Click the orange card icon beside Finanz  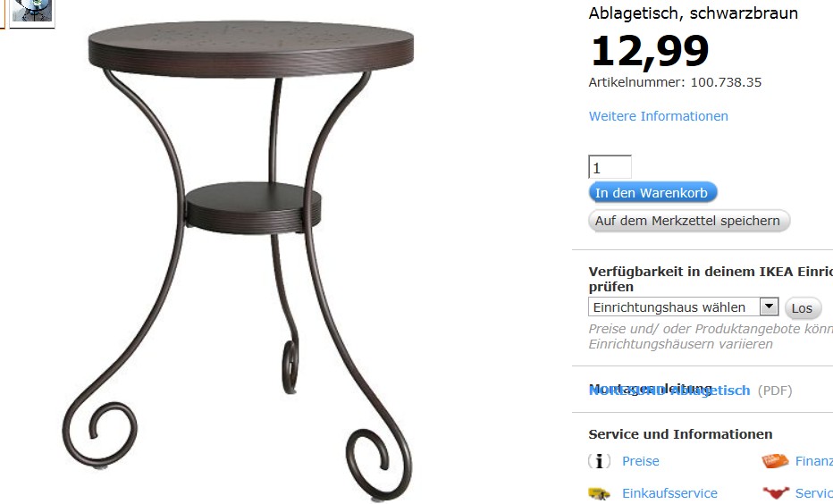tap(775, 461)
